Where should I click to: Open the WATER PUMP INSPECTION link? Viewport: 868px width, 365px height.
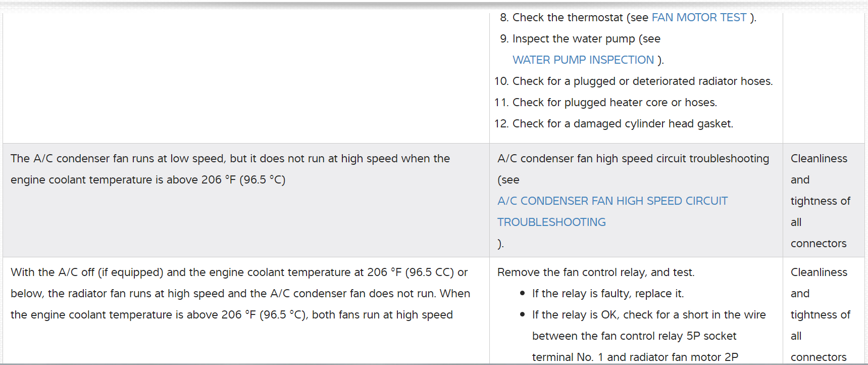(x=583, y=60)
